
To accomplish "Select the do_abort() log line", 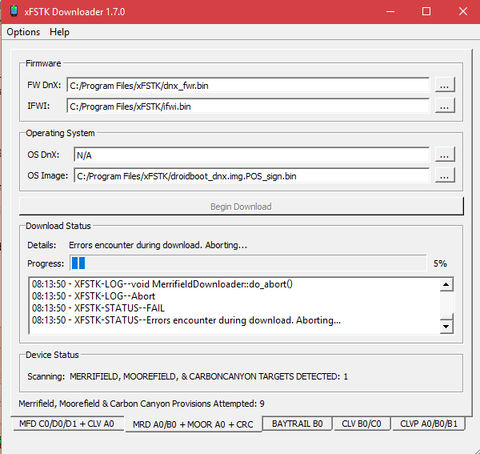I will point(162,284).
